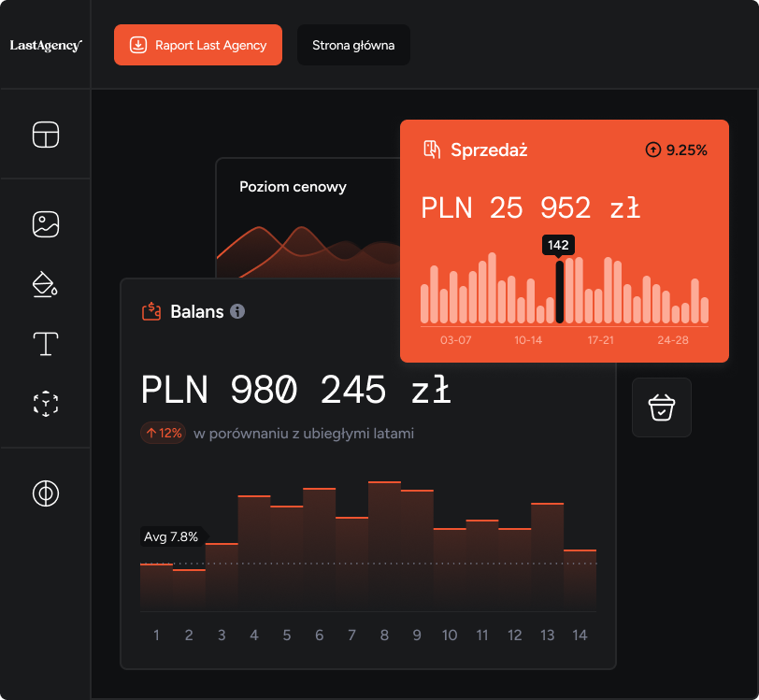Click the 12% growth badge

[x=163, y=434]
